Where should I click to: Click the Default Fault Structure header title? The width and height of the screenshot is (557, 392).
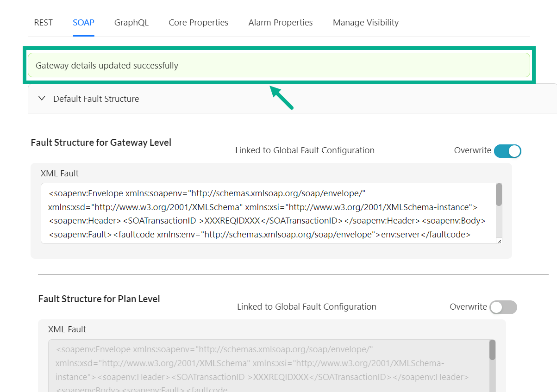click(96, 99)
